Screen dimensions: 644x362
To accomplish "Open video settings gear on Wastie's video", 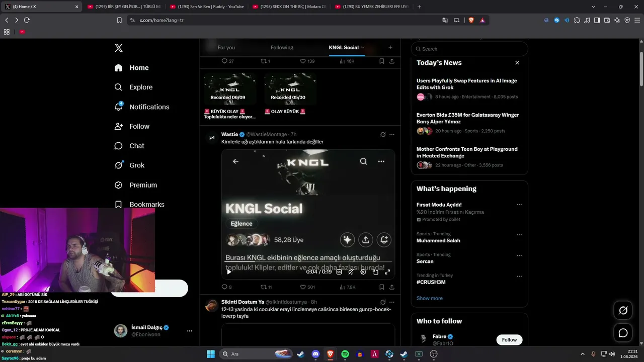I will click(363, 272).
